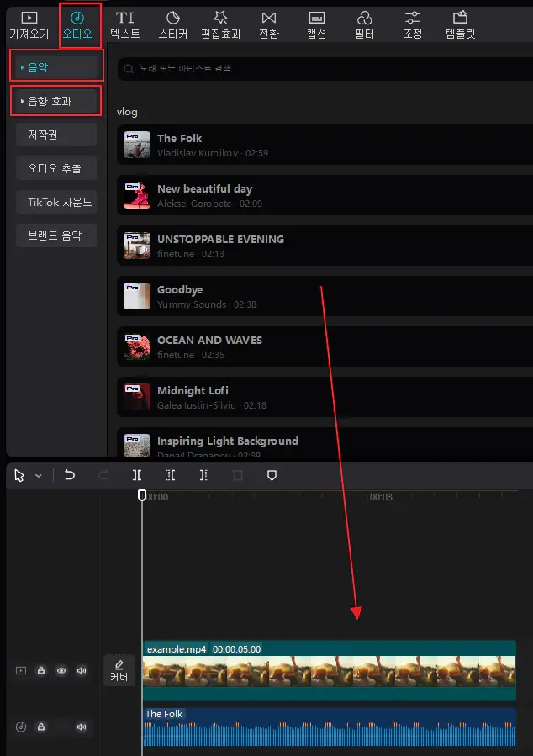Select The Folk track thumbnail

coord(137,145)
